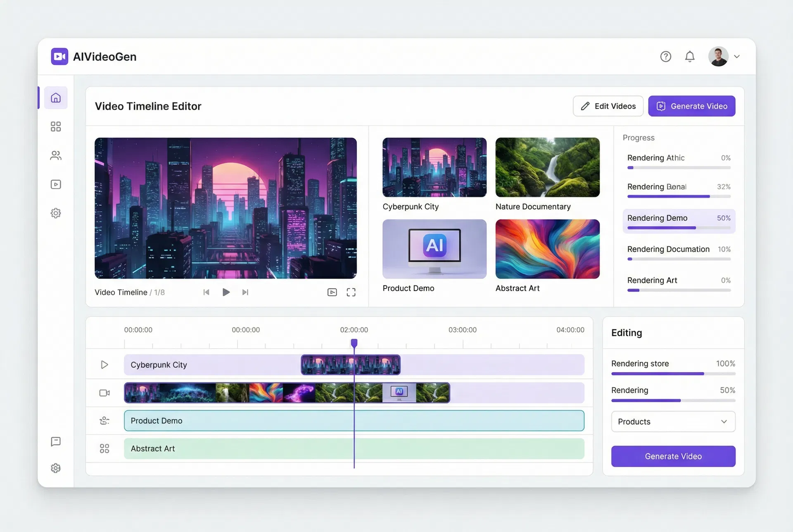793x532 pixels.
Task: Check the notifications bell
Action: [x=690, y=56]
